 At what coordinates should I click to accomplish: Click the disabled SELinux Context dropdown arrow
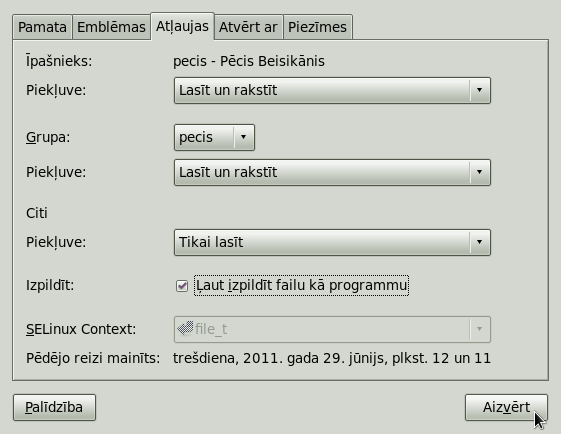(x=479, y=330)
